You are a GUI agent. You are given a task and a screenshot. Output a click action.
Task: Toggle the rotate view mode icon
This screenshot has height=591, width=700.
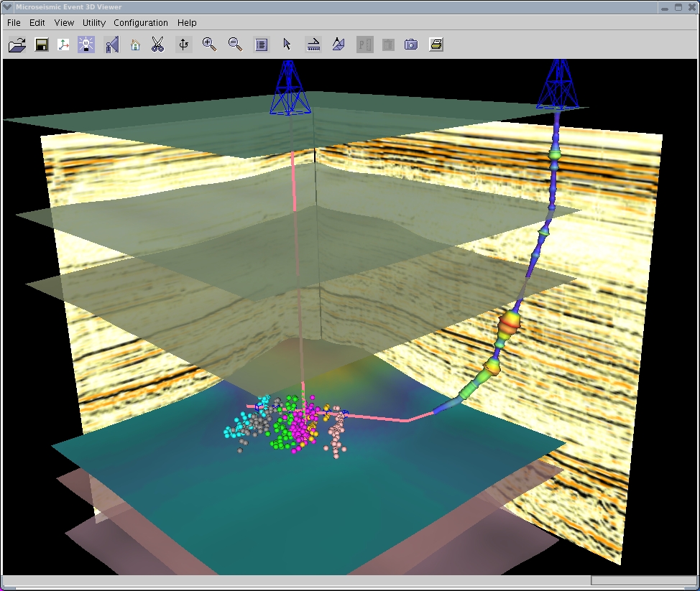184,45
